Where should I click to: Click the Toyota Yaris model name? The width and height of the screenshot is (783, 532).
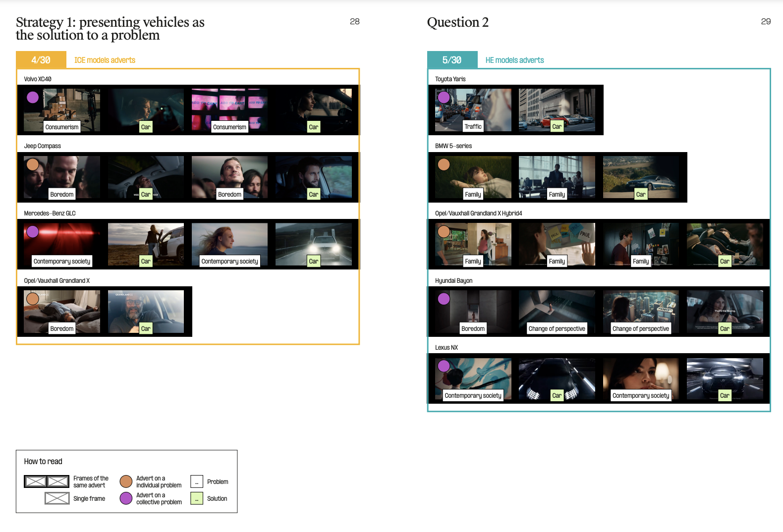coord(450,79)
